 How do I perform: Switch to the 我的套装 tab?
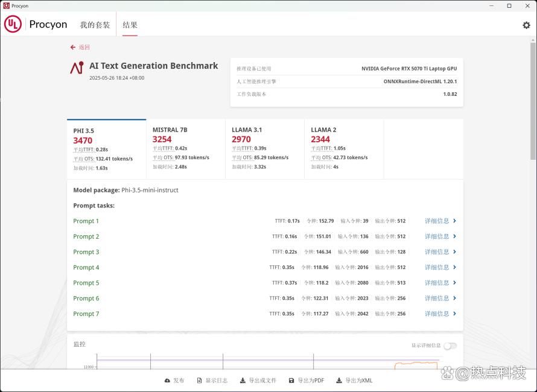[x=95, y=25]
